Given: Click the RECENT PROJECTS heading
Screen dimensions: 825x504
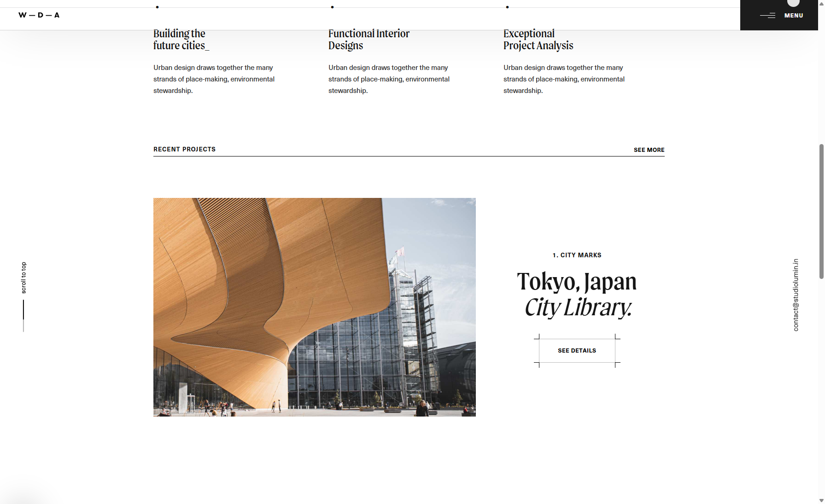Looking at the screenshot, I should (x=184, y=149).
